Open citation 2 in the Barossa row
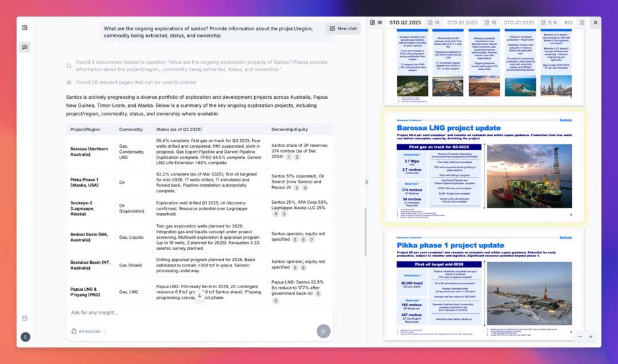Viewport: 618px width, 364px height. coord(297,157)
